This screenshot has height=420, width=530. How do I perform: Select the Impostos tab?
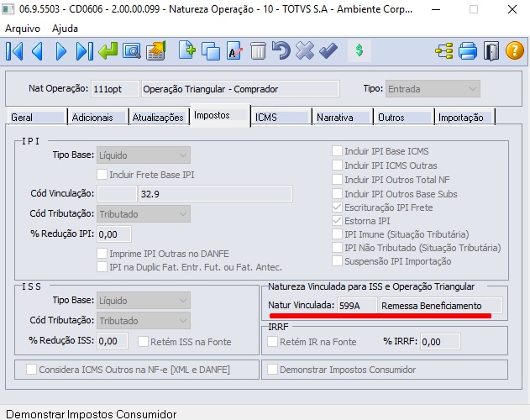tap(220, 115)
